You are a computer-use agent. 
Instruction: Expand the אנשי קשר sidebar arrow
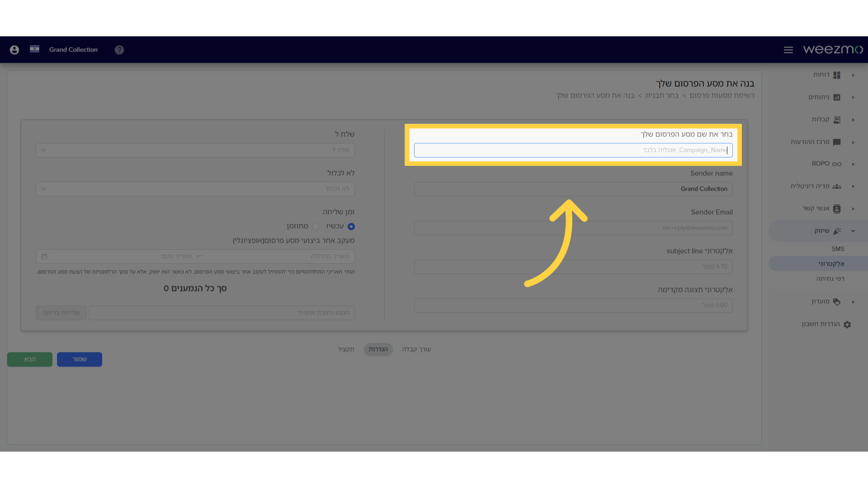pyautogui.click(x=853, y=208)
